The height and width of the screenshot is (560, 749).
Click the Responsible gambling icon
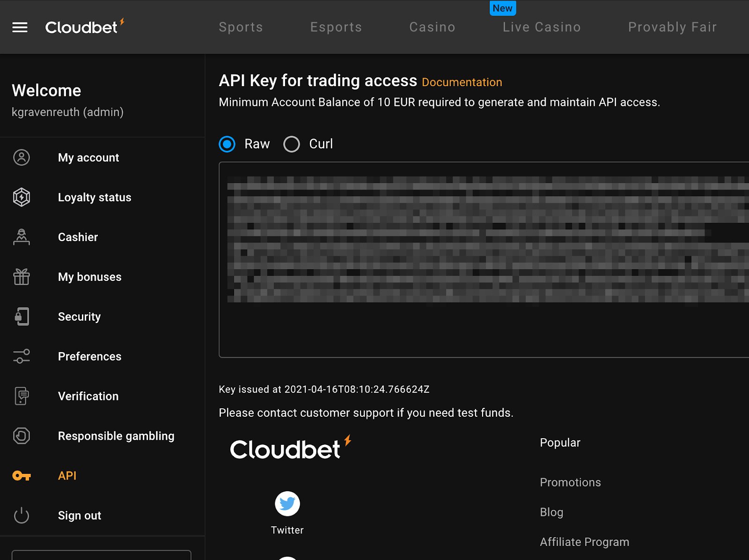point(22,436)
